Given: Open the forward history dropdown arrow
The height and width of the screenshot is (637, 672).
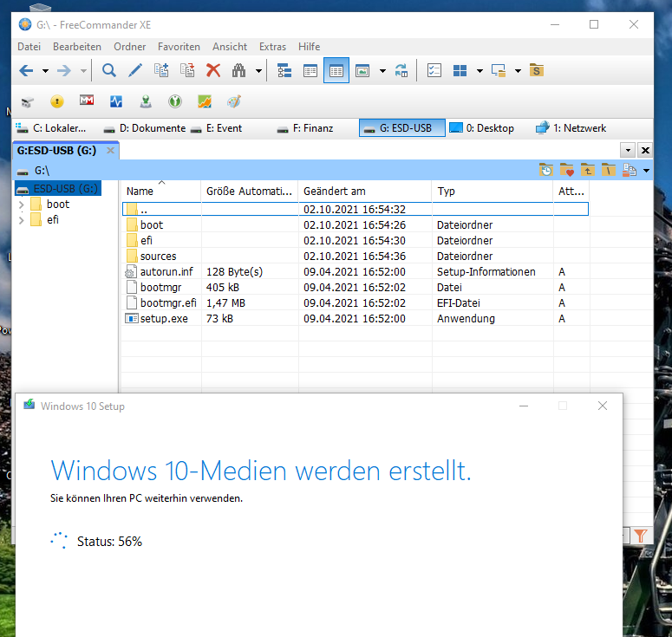Looking at the screenshot, I should coord(83,71).
